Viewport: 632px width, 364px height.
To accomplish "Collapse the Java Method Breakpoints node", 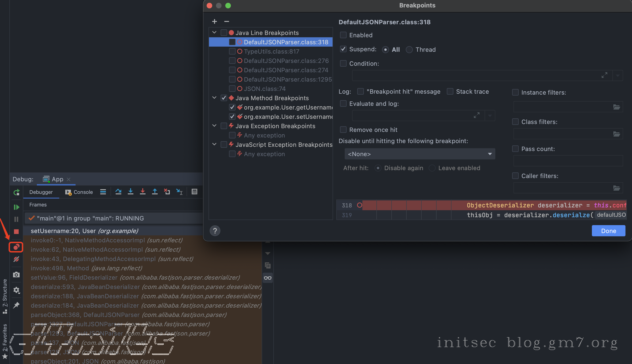I will click(x=214, y=98).
